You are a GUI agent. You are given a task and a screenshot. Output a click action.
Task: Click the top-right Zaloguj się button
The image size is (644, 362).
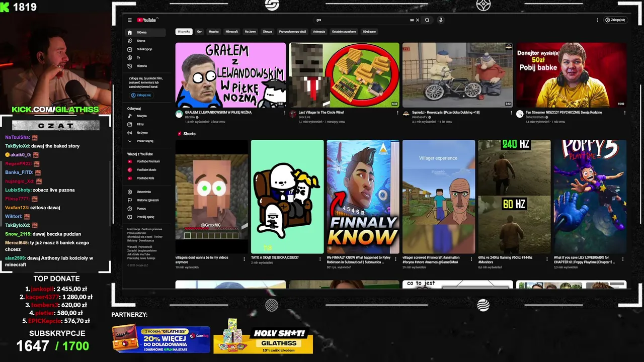615,20
